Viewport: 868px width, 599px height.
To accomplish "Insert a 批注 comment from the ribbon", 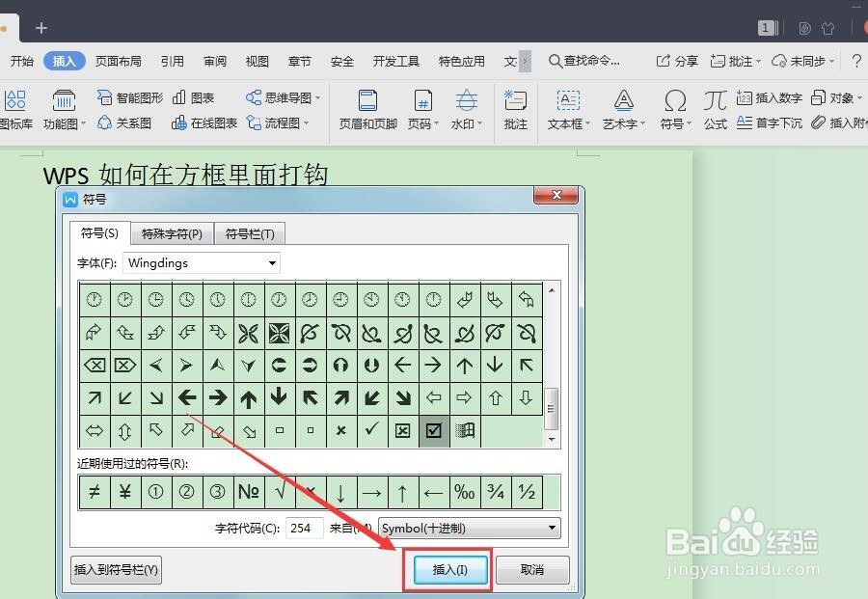I will (515, 110).
